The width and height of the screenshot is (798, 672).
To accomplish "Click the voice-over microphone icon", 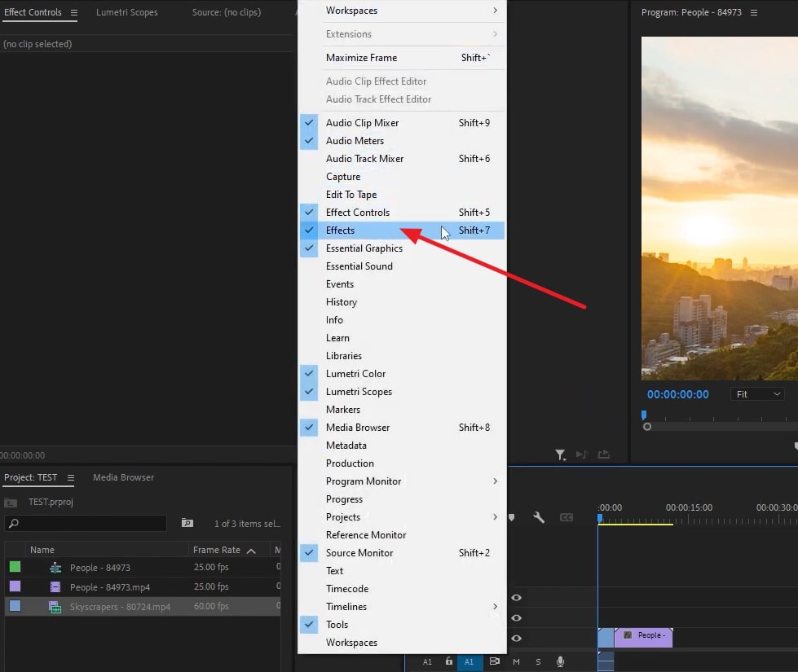I will 560,662.
